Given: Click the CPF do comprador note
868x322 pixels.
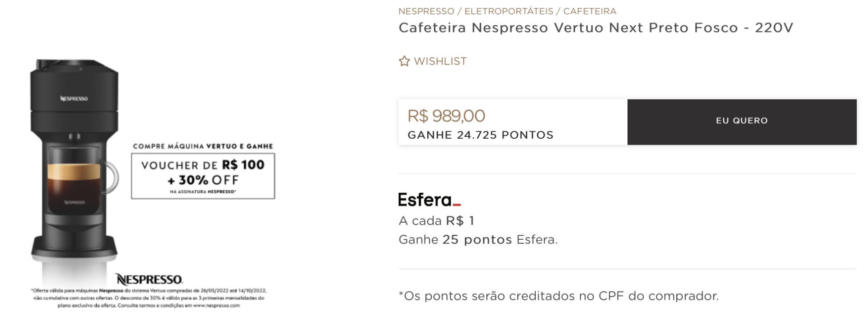Looking at the screenshot, I should pyautogui.click(x=558, y=296).
